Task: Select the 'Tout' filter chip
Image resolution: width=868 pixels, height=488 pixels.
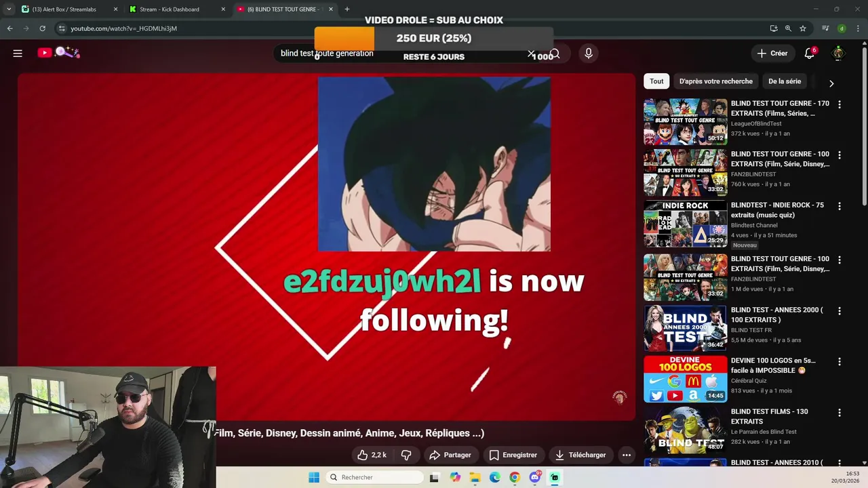Action: pos(656,81)
